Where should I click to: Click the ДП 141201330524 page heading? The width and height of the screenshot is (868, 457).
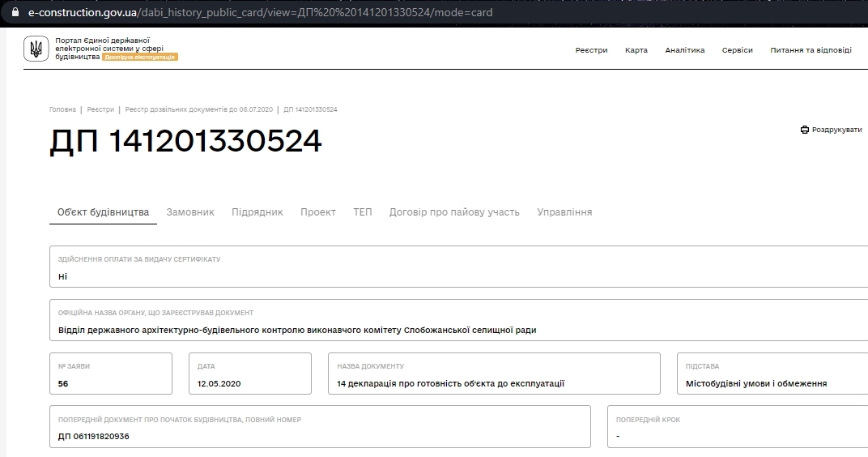coord(185,141)
